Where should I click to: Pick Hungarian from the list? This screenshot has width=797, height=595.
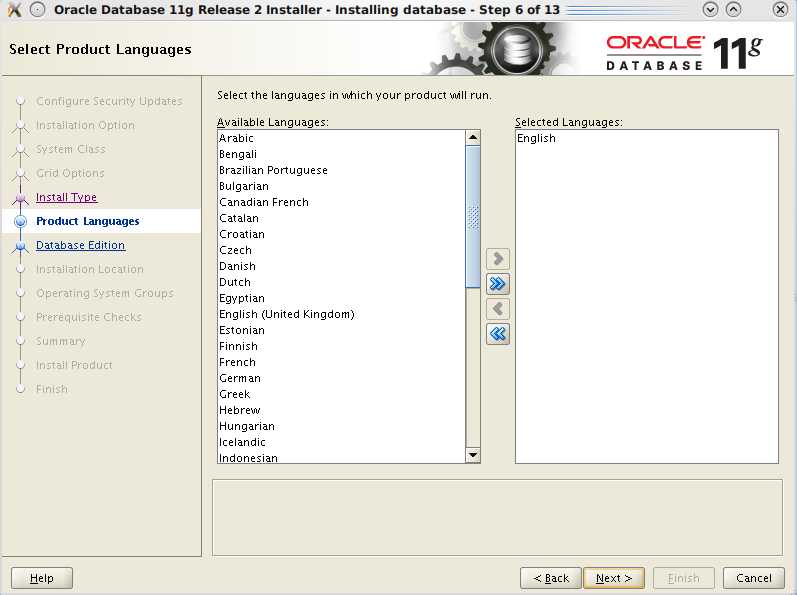click(x=341, y=426)
